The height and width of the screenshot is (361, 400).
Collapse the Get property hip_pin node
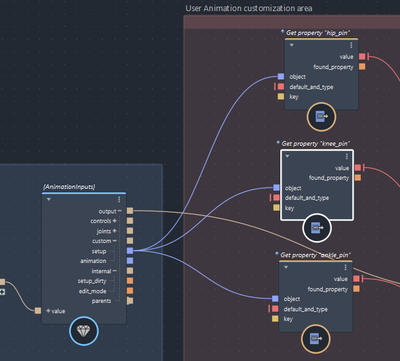tap(292, 45)
